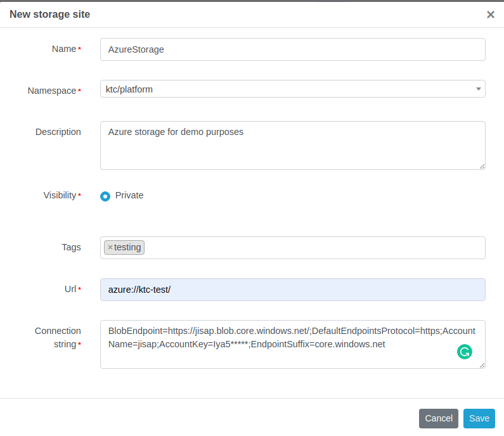Click the green Grammarly icon
The width and height of the screenshot is (504, 436).
[465, 352]
